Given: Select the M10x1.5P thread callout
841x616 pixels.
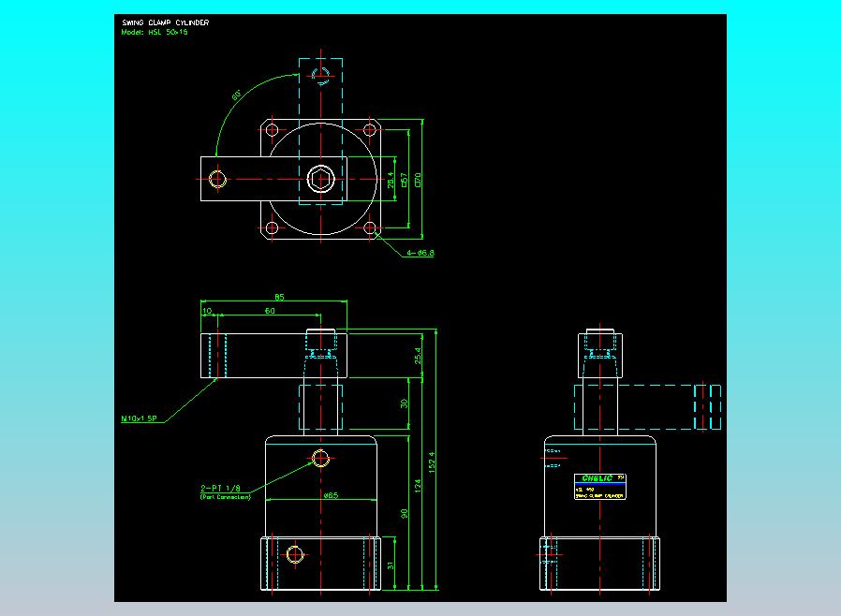Looking at the screenshot, I should pos(139,418).
